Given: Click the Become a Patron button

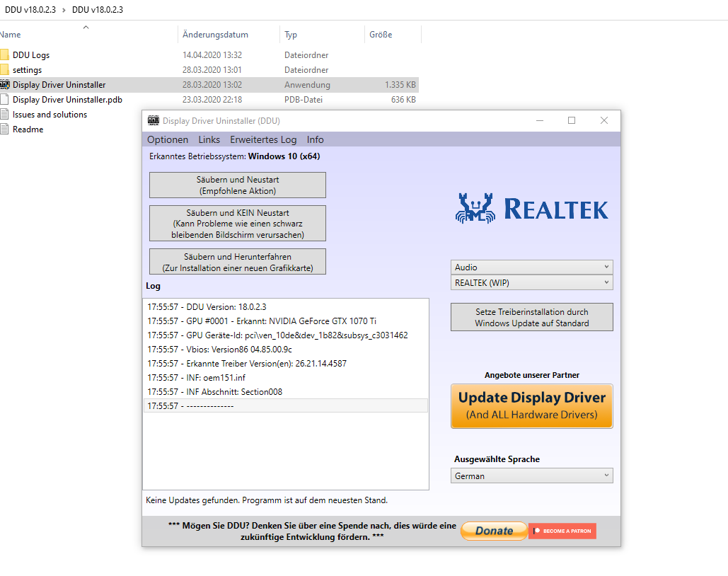Looking at the screenshot, I should point(562,531).
